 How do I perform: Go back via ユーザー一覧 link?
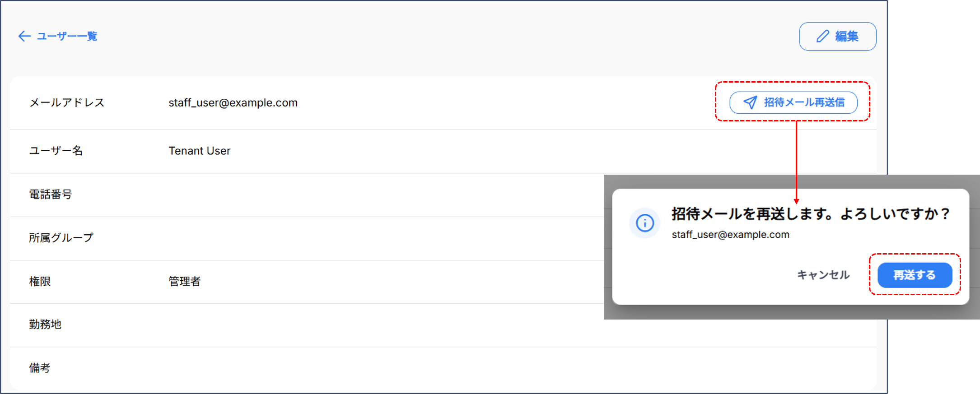click(x=58, y=36)
